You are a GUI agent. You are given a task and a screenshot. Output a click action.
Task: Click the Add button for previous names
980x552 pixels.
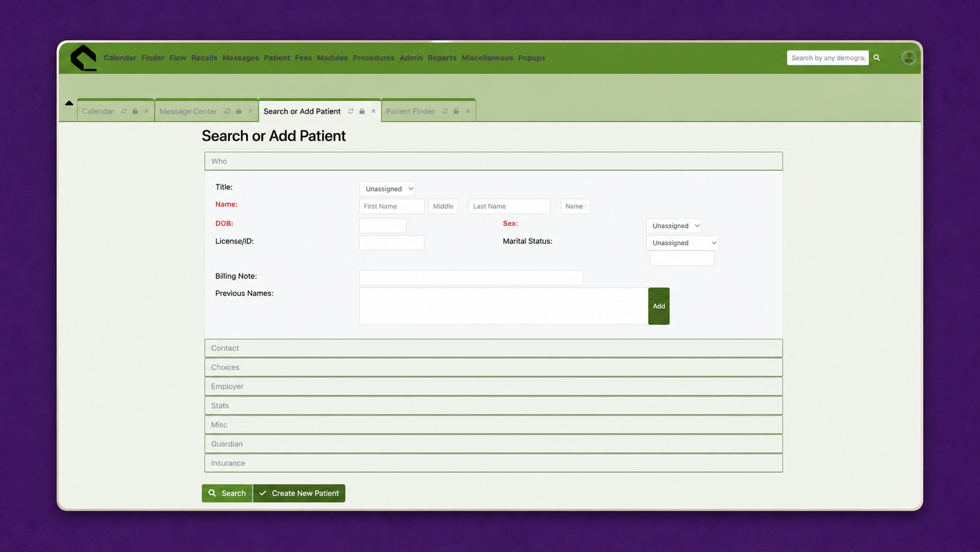pos(659,306)
